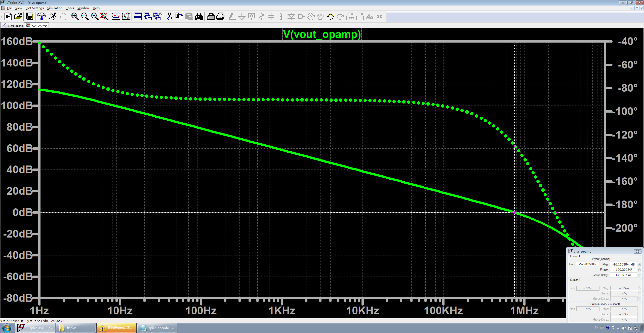Open the Tools menu
The height and width of the screenshot is (333, 644).
[x=70, y=8]
